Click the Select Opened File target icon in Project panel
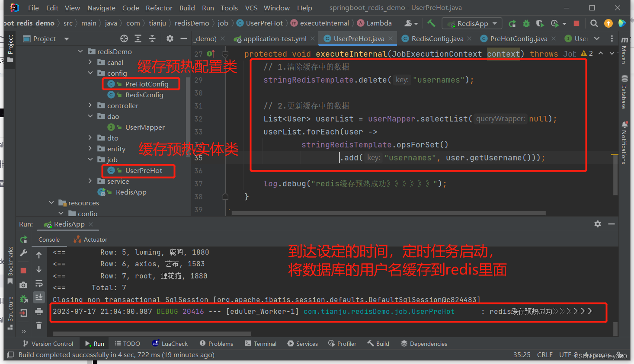The height and width of the screenshot is (364, 634). pyautogui.click(x=124, y=38)
